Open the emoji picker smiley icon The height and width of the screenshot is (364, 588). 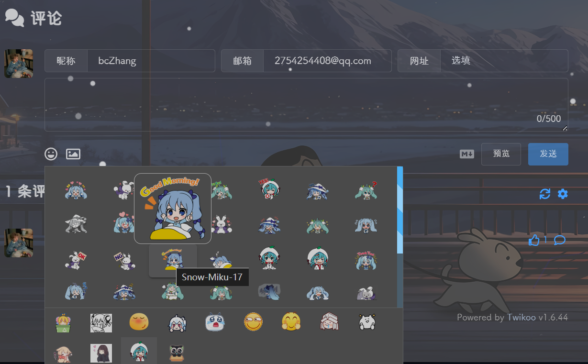click(x=51, y=154)
